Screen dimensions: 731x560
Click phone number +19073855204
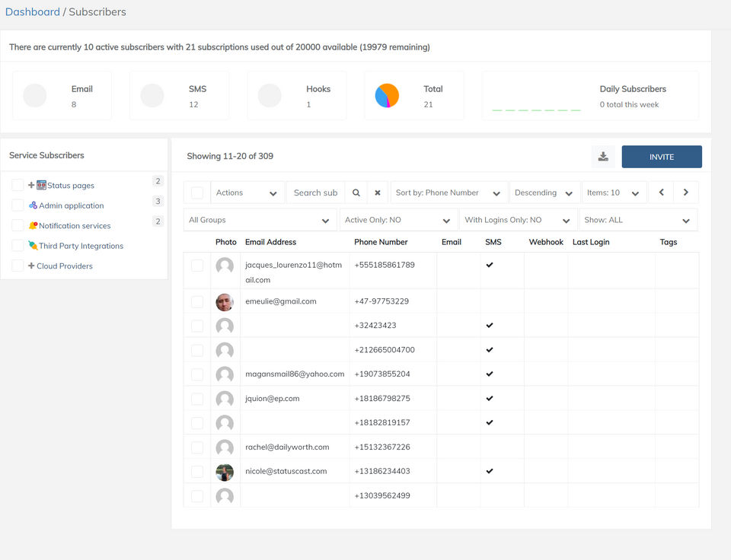point(381,374)
